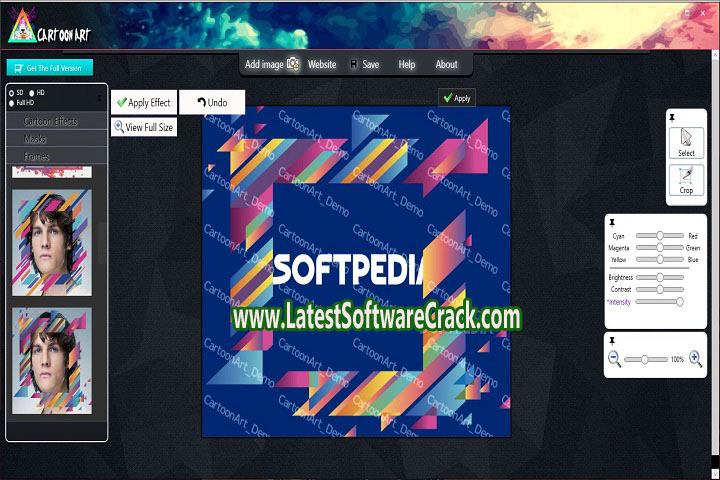The width and height of the screenshot is (720, 480).
Task: Click the Apply Effect button
Action: [143, 102]
